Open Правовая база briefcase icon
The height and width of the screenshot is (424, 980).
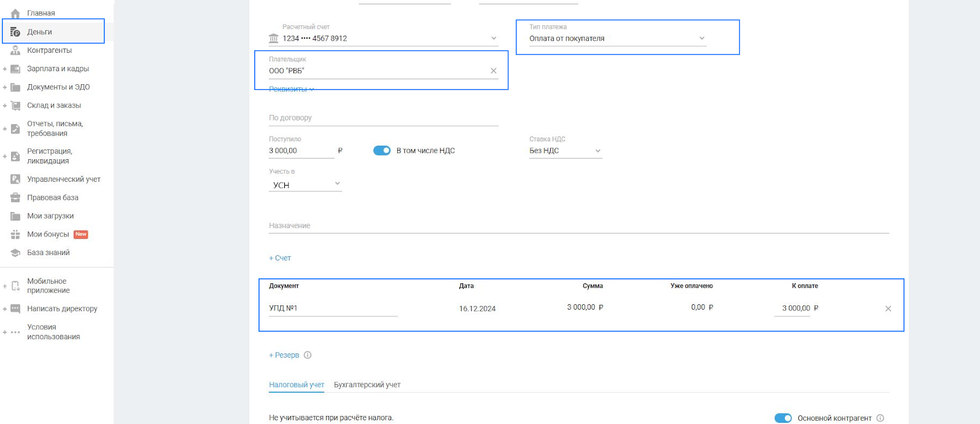15,198
